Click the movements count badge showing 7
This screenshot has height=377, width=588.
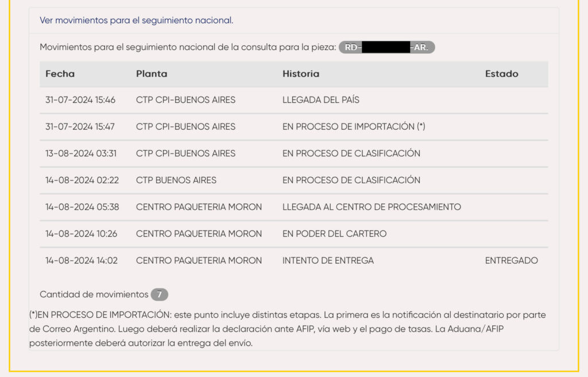tap(160, 294)
